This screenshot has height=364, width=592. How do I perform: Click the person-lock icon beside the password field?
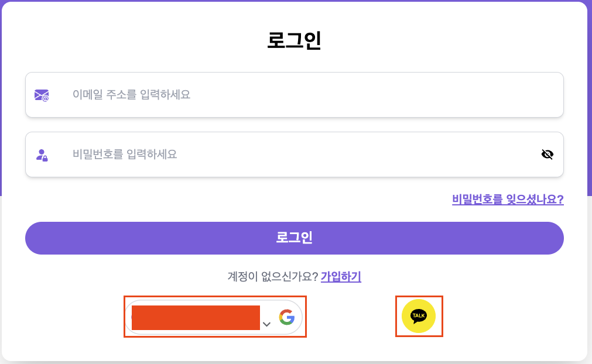[x=41, y=154]
